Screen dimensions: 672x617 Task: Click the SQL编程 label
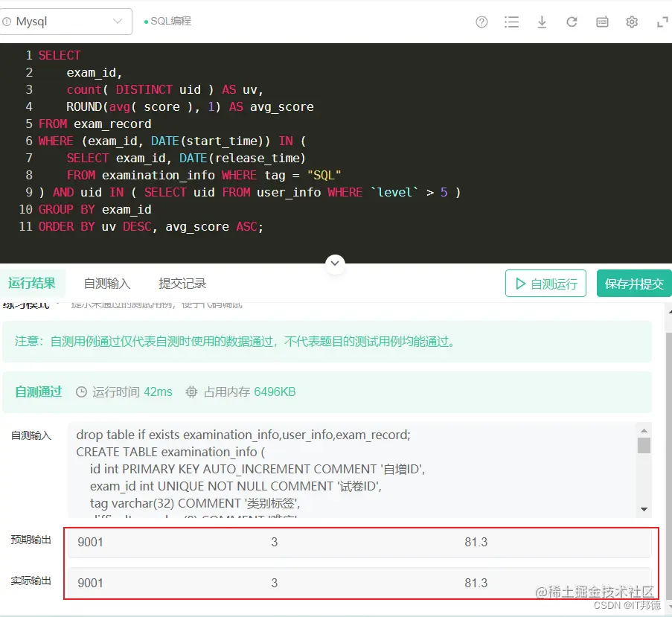pyautogui.click(x=170, y=21)
